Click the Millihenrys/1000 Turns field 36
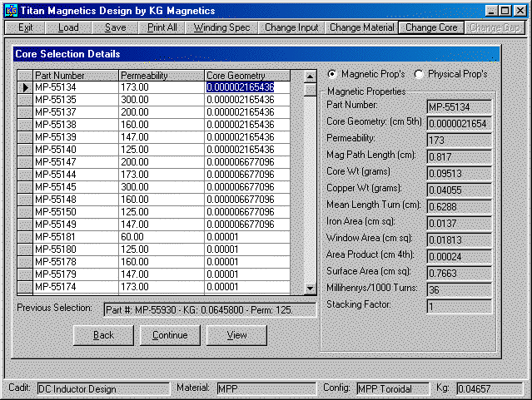Viewport: 532px width, 400px height. 460,290
